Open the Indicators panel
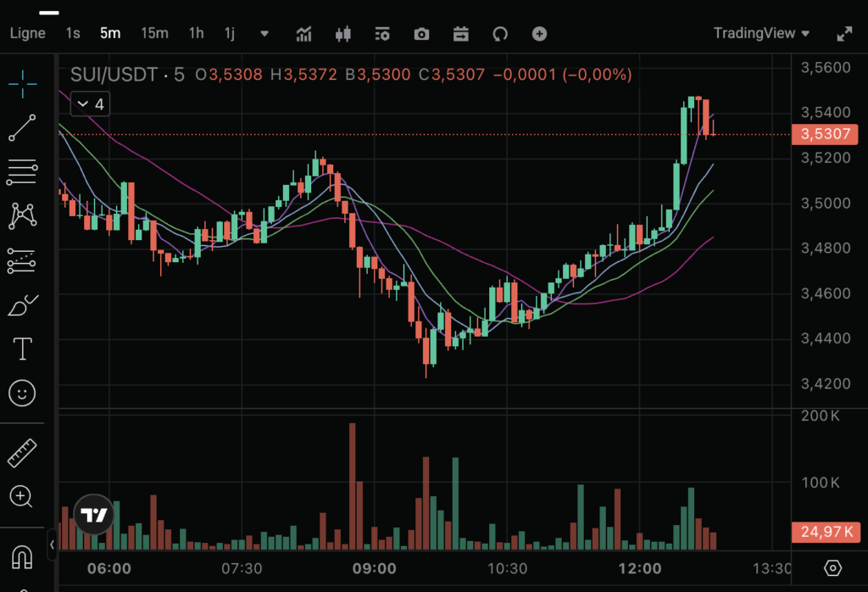The height and width of the screenshot is (592, 868). pos(303,34)
